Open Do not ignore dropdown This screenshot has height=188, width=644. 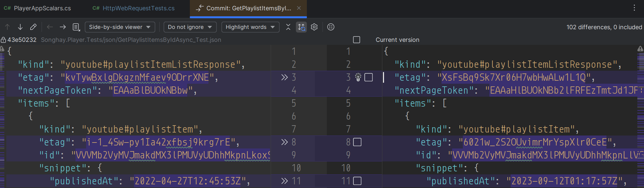click(190, 27)
